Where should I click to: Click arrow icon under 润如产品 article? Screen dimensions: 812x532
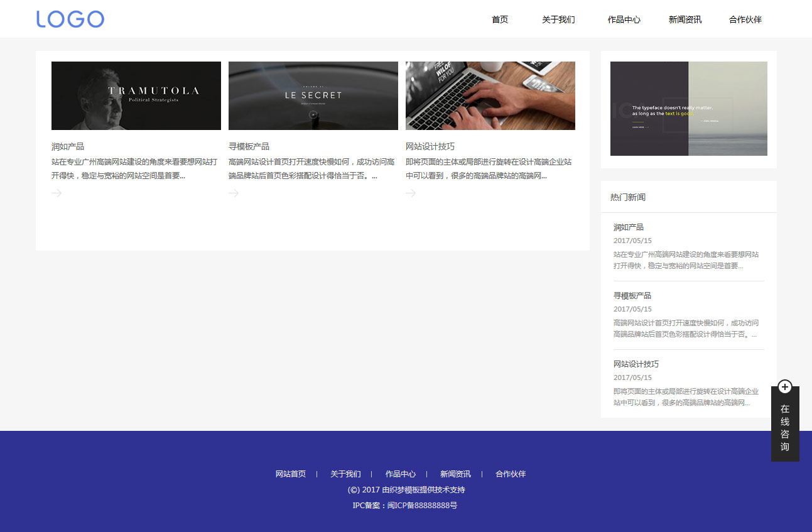pyautogui.click(x=57, y=193)
